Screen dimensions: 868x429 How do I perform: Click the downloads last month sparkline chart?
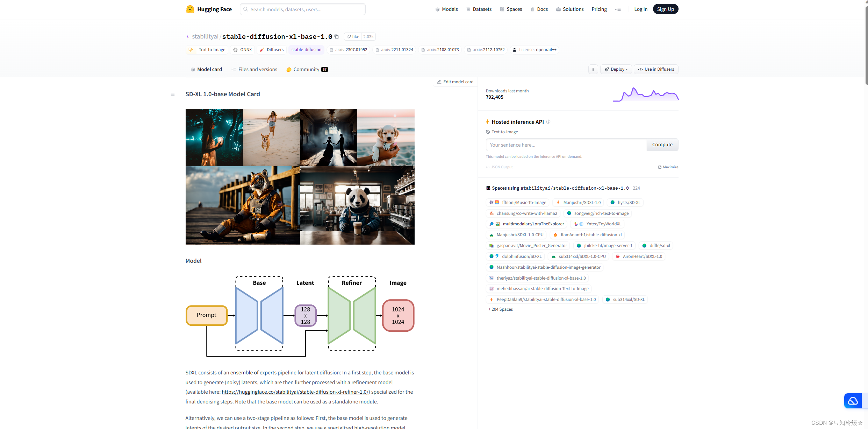pyautogui.click(x=645, y=94)
